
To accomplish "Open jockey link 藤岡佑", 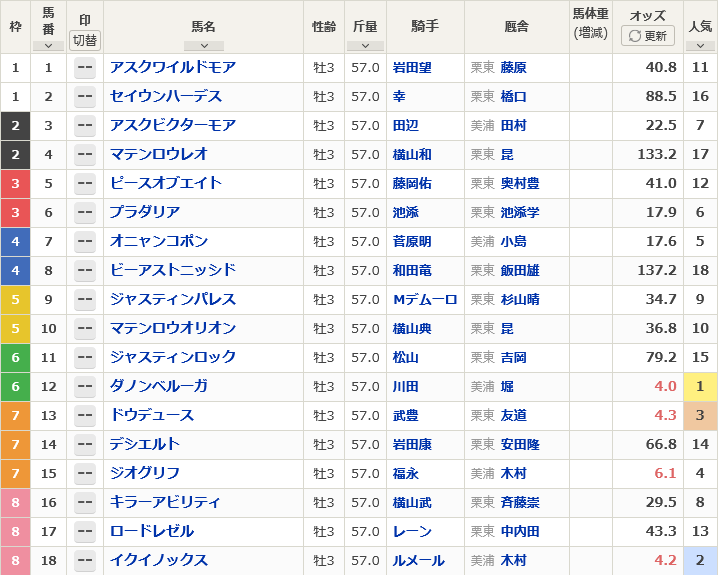I will point(412,184).
